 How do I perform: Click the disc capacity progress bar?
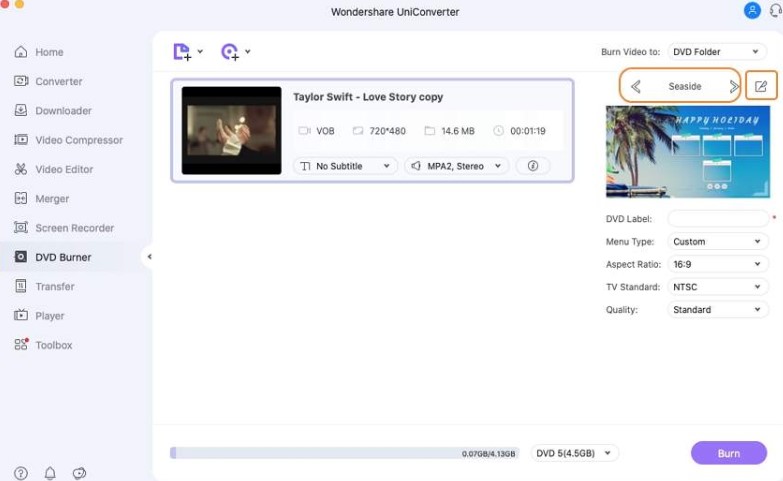[345, 453]
